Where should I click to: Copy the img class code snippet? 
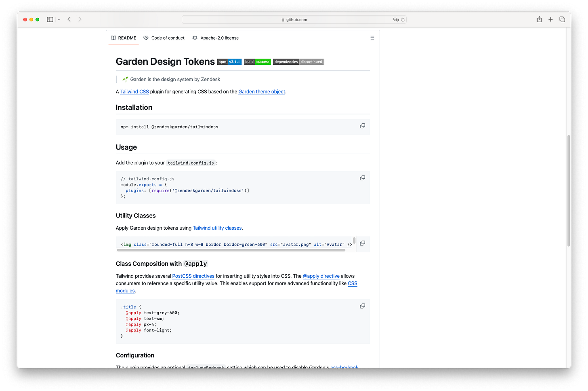click(x=362, y=243)
